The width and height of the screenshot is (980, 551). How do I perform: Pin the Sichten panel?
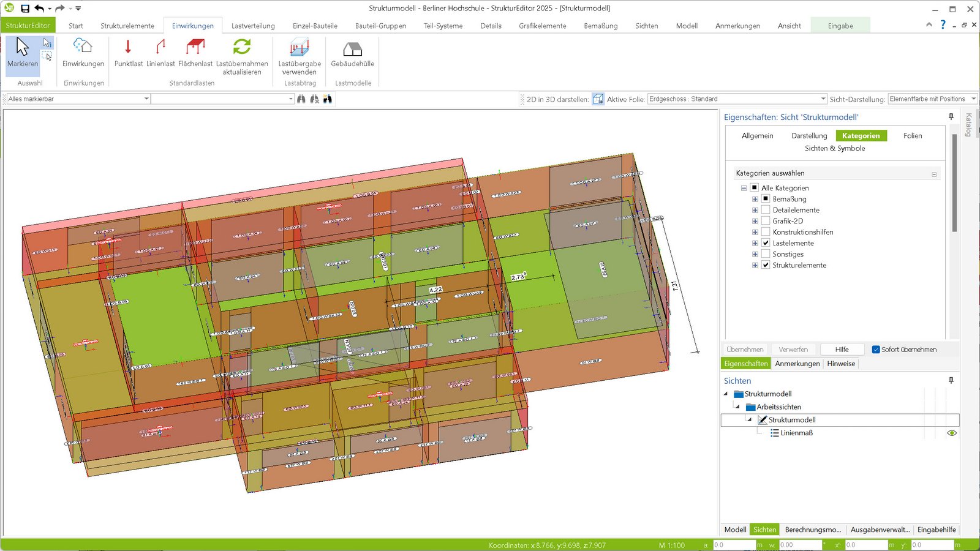pyautogui.click(x=951, y=380)
